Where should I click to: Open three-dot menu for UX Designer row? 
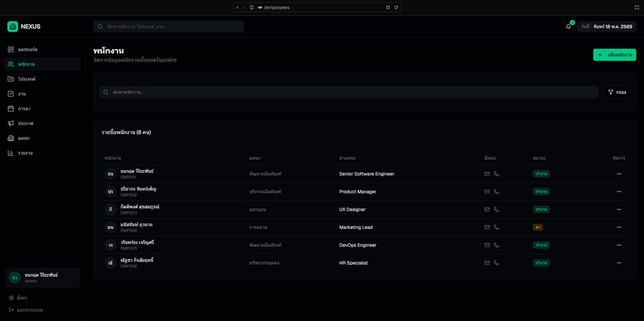(x=619, y=210)
